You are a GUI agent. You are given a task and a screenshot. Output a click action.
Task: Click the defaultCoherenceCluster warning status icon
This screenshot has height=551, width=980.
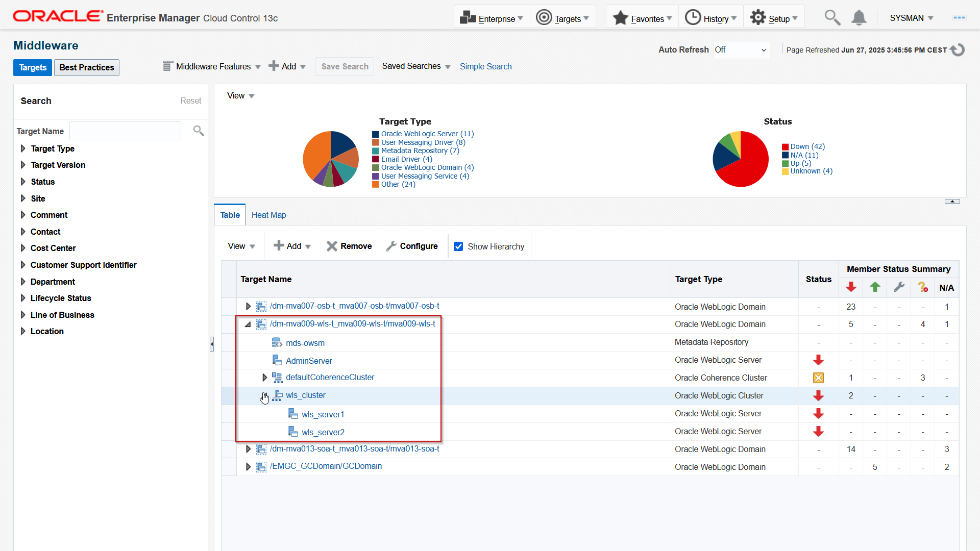[x=818, y=378]
